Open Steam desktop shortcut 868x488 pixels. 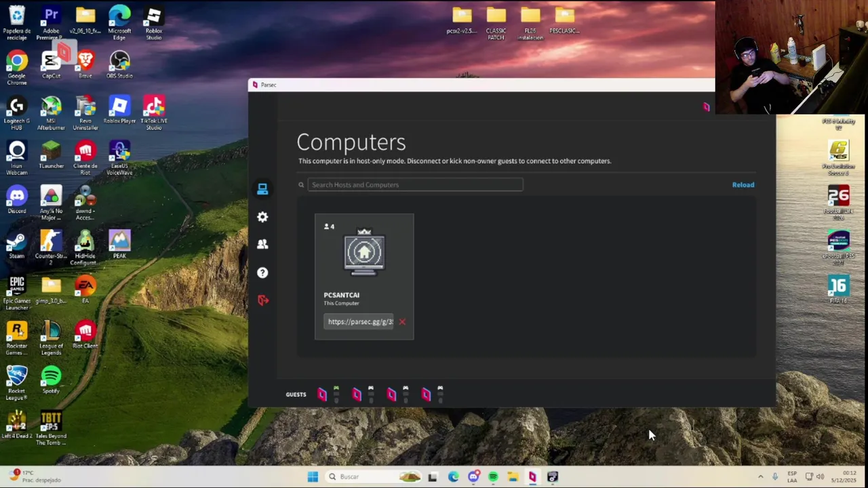coord(17,245)
